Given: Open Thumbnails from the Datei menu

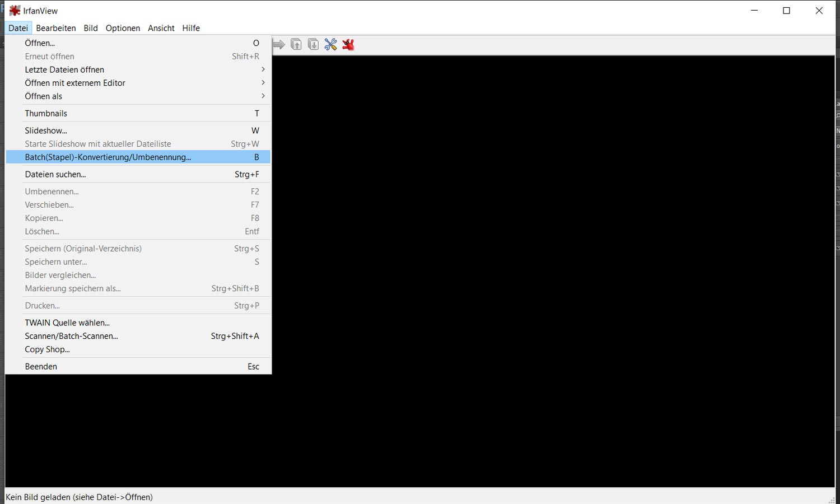Looking at the screenshot, I should (x=138, y=113).
